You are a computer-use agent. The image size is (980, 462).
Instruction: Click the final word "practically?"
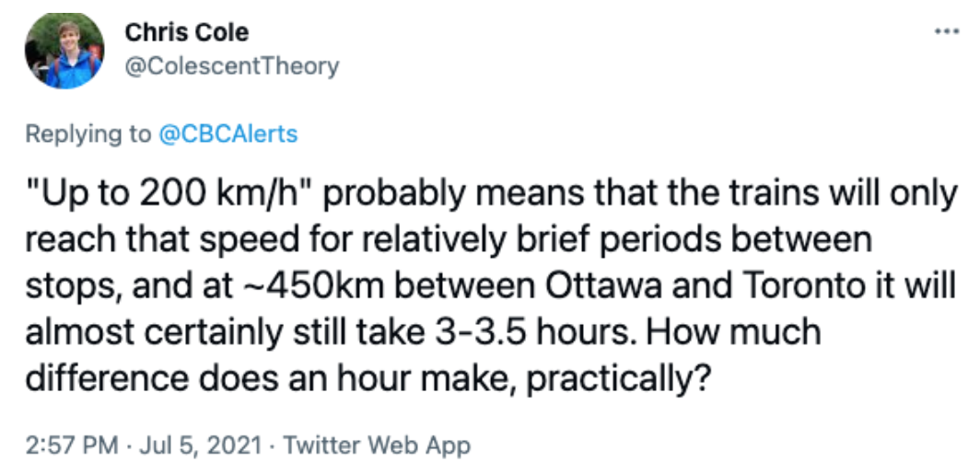tap(616, 379)
